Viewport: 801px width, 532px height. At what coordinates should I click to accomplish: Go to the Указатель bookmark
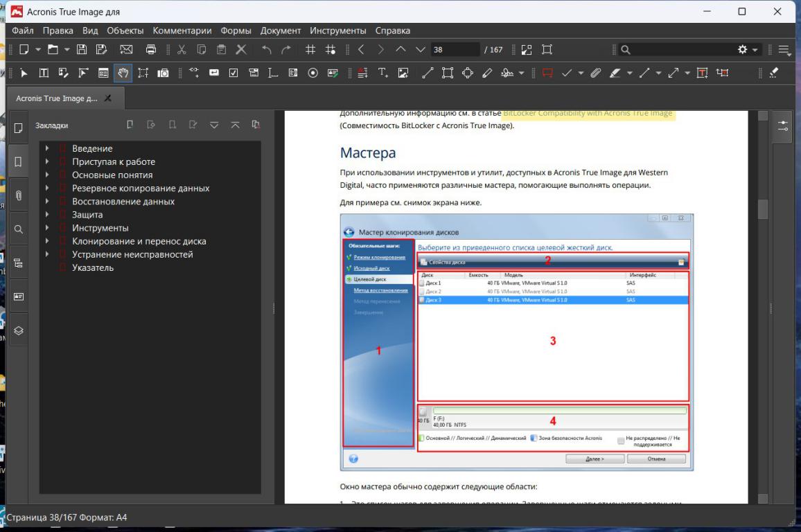(93, 267)
